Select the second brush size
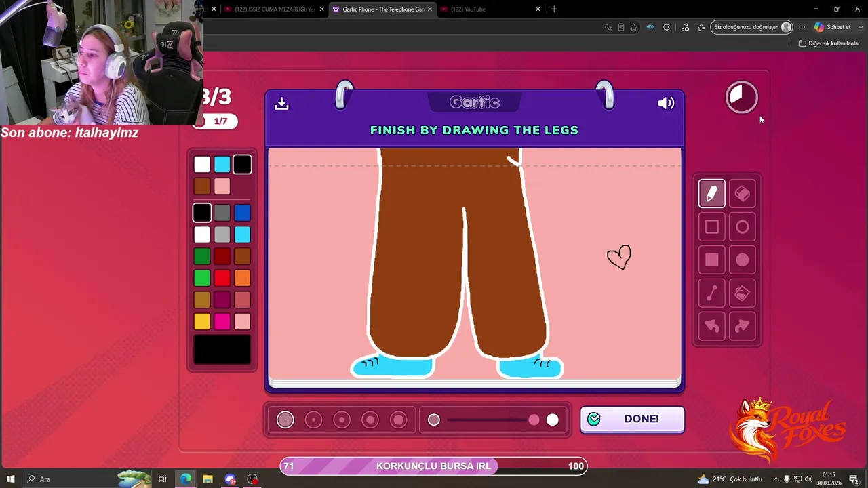This screenshot has height=488, width=868. coord(313,420)
